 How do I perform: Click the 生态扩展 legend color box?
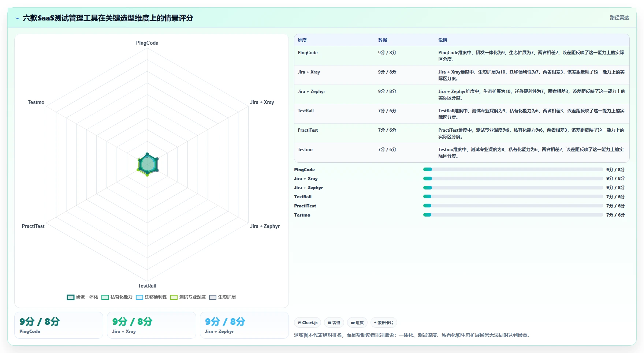tap(213, 297)
